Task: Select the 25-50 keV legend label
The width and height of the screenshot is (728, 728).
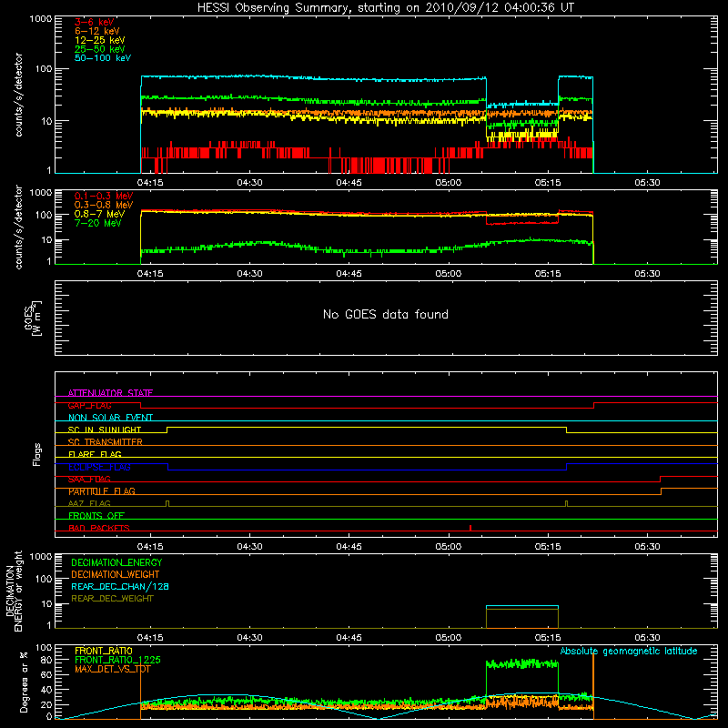Action: pos(99,49)
